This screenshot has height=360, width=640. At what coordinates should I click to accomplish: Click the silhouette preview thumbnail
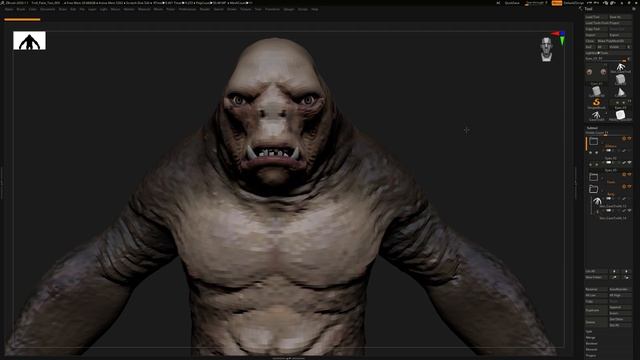pos(29,41)
